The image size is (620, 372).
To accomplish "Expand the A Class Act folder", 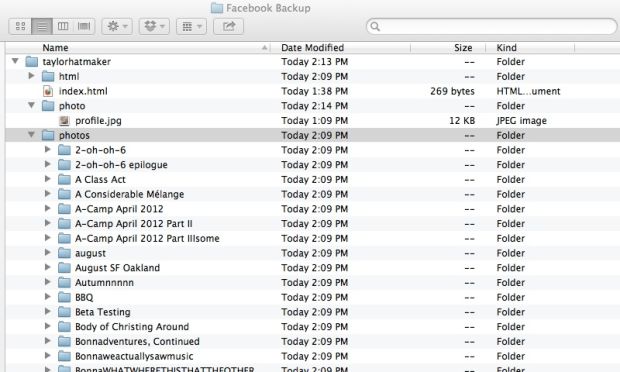I will tap(48, 179).
